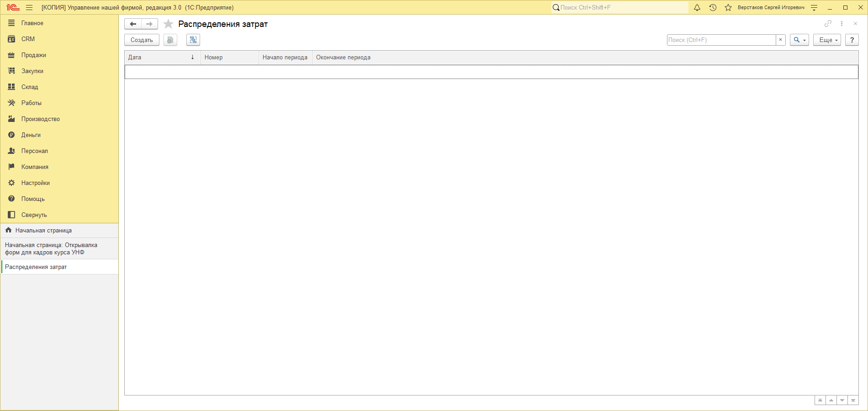This screenshot has height=411, width=868.
Task: Open the Компания section
Action: (x=59, y=167)
